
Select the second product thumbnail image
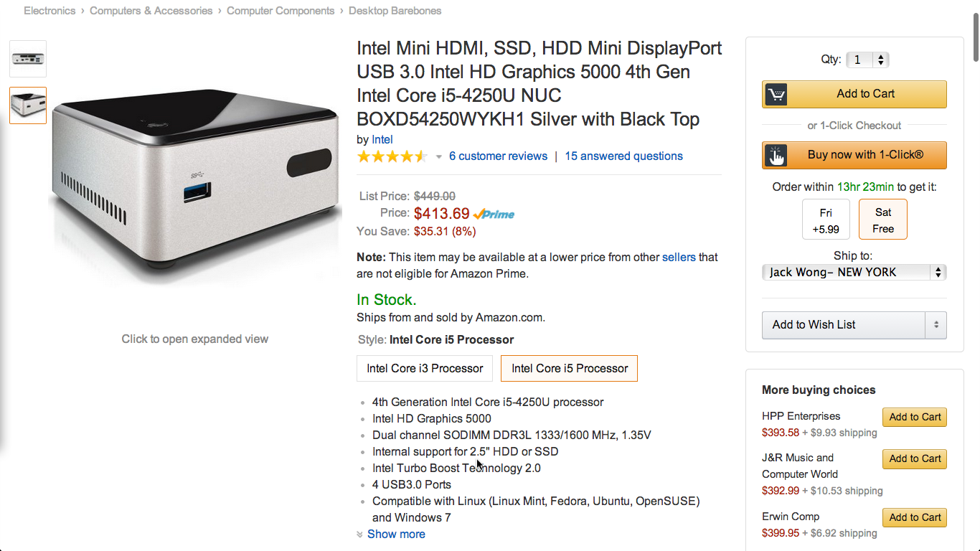click(x=28, y=105)
